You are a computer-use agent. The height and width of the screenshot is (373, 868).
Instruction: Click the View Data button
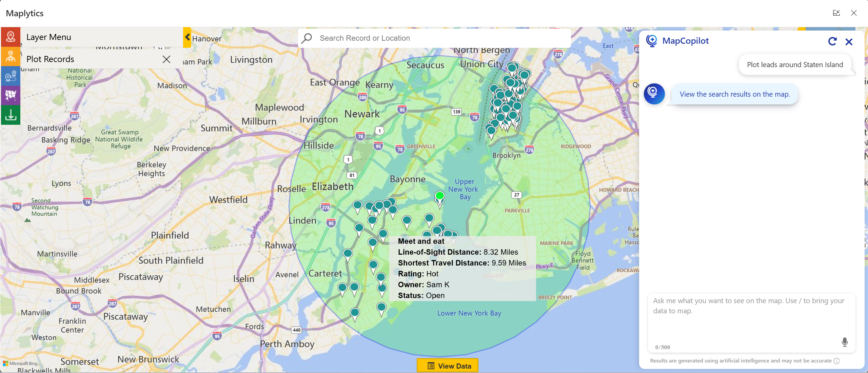(447, 366)
